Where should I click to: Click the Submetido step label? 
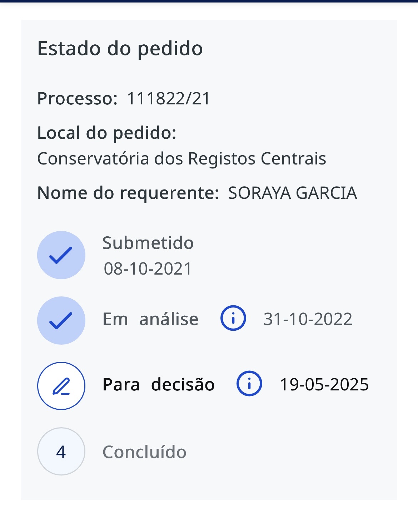click(148, 243)
